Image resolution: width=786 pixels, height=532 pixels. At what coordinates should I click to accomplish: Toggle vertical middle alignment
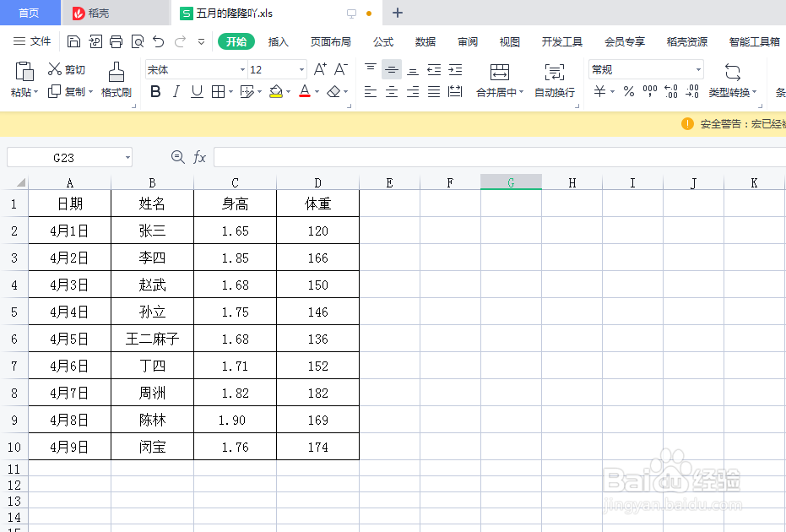click(392, 69)
